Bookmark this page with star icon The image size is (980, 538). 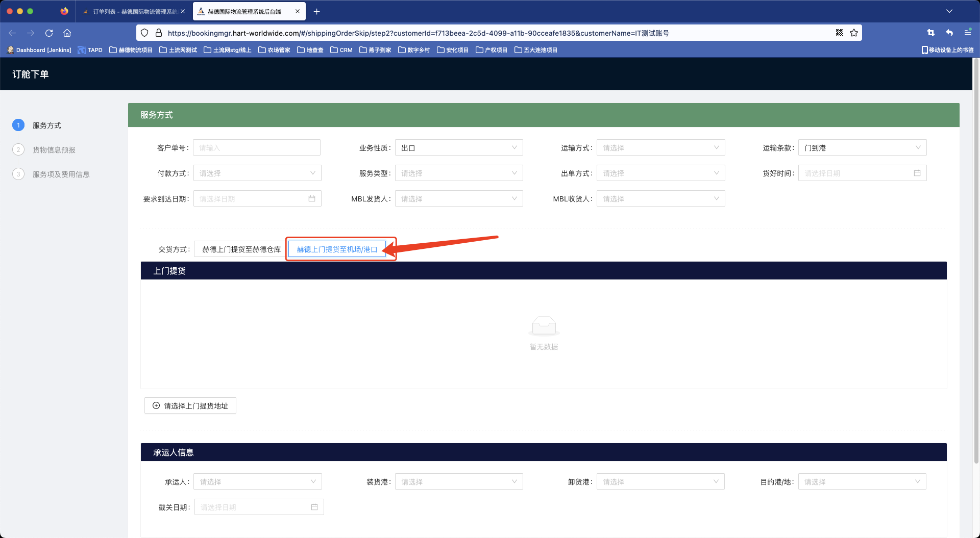coord(854,33)
